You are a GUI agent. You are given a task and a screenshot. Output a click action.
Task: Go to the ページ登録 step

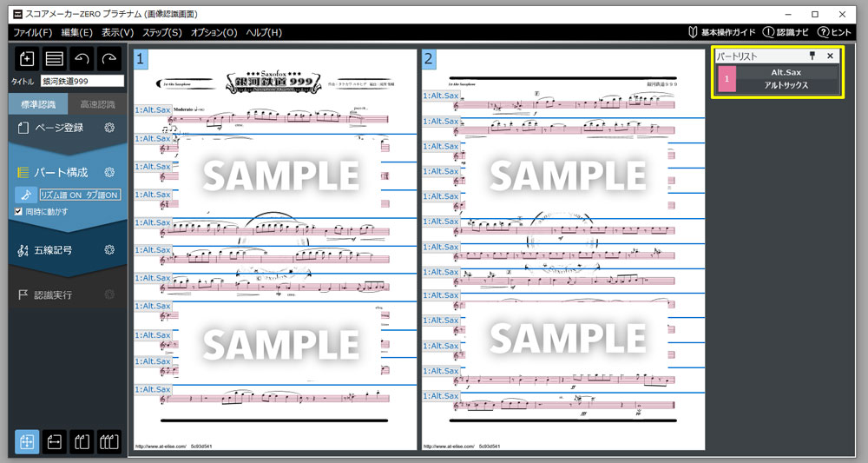tap(59, 128)
